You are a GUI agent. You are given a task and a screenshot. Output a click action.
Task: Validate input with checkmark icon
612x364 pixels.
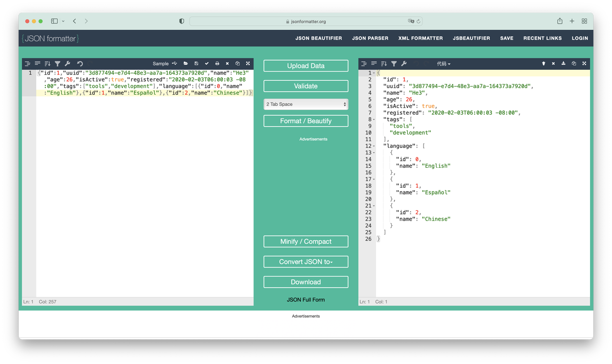coord(207,64)
